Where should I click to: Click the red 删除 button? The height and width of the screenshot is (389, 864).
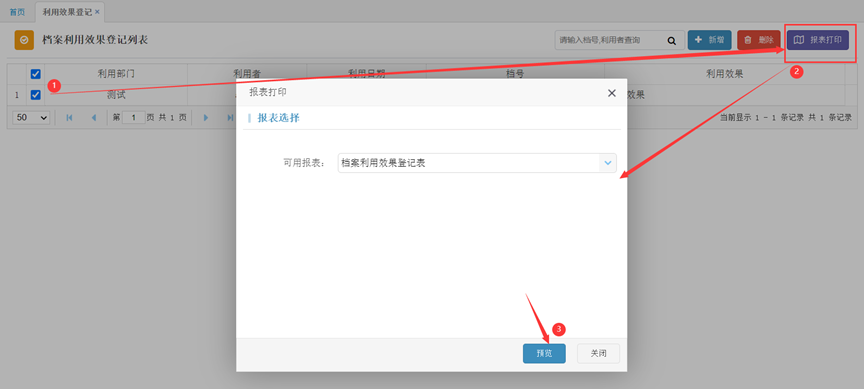pyautogui.click(x=759, y=40)
